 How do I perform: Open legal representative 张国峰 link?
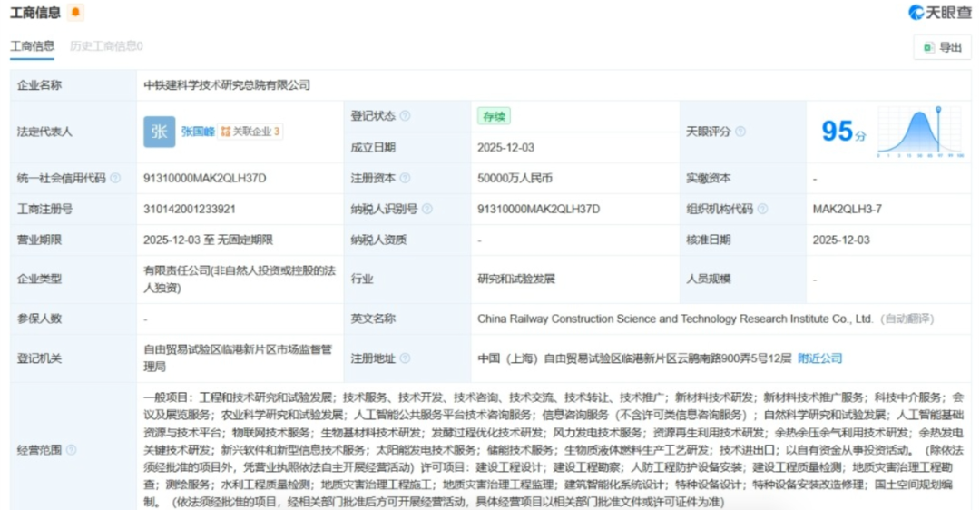click(198, 132)
